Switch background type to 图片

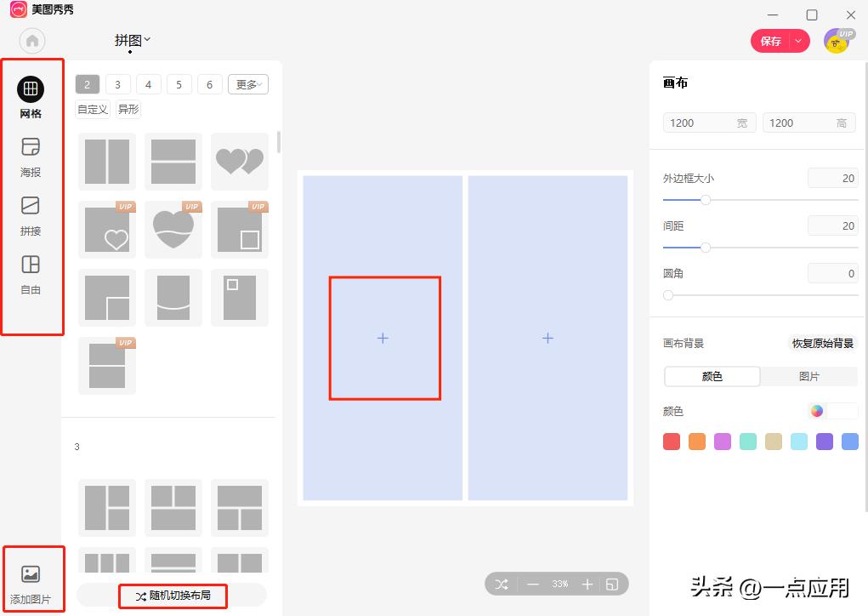pyautogui.click(x=808, y=376)
